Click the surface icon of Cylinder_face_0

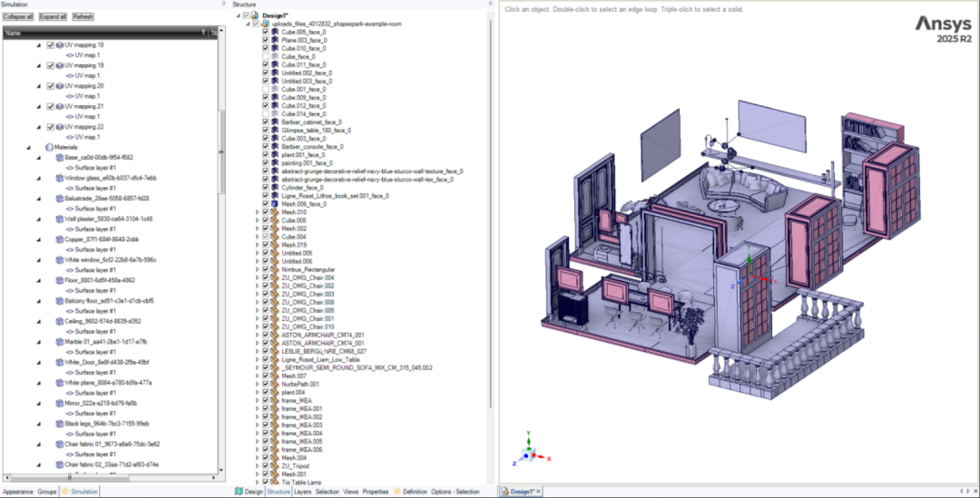click(275, 188)
